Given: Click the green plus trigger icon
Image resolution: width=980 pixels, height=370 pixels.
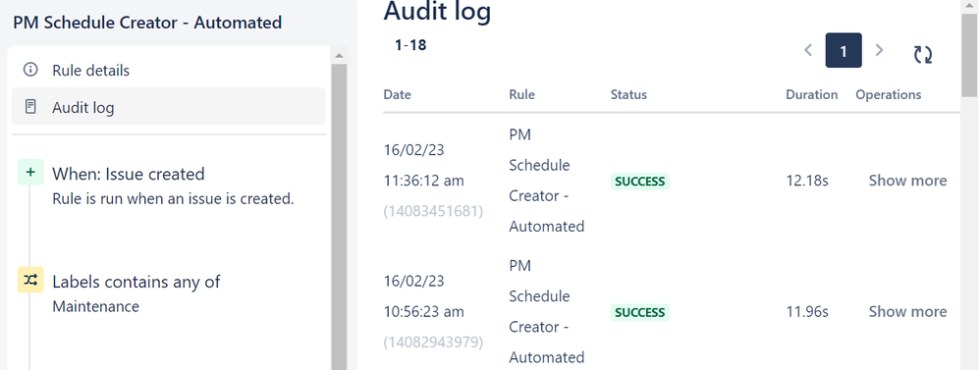Looking at the screenshot, I should (30, 172).
